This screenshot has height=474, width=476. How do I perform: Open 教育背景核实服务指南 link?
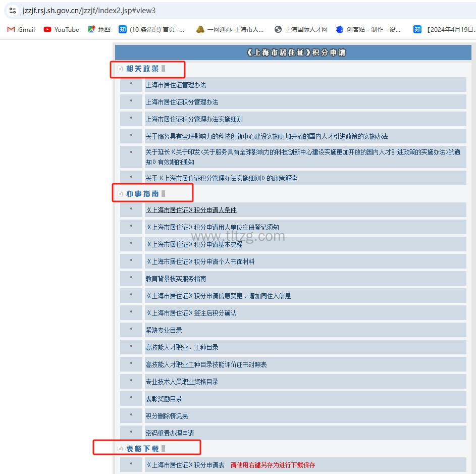[x=176, y=279]
